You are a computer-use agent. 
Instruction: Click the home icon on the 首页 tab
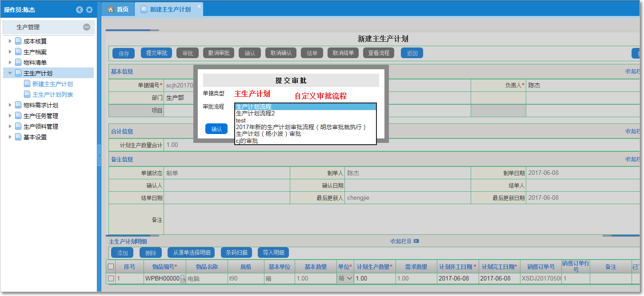[x=112, y=8]
